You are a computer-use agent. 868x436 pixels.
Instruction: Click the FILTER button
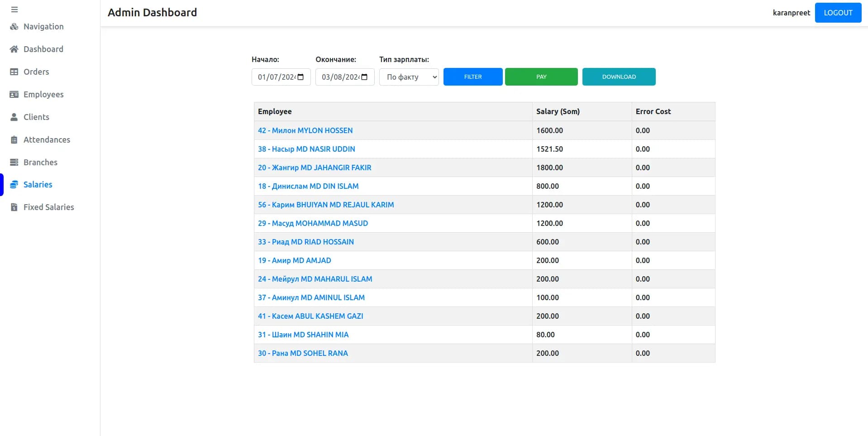pyautogui.click(x=473, y=77)
